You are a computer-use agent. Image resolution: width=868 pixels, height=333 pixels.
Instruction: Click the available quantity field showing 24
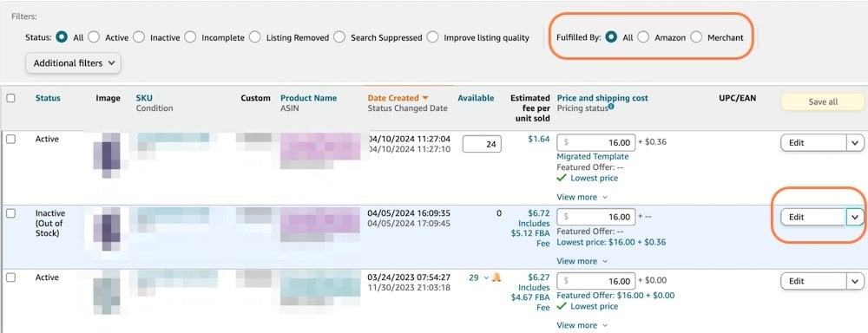[482, 144]
